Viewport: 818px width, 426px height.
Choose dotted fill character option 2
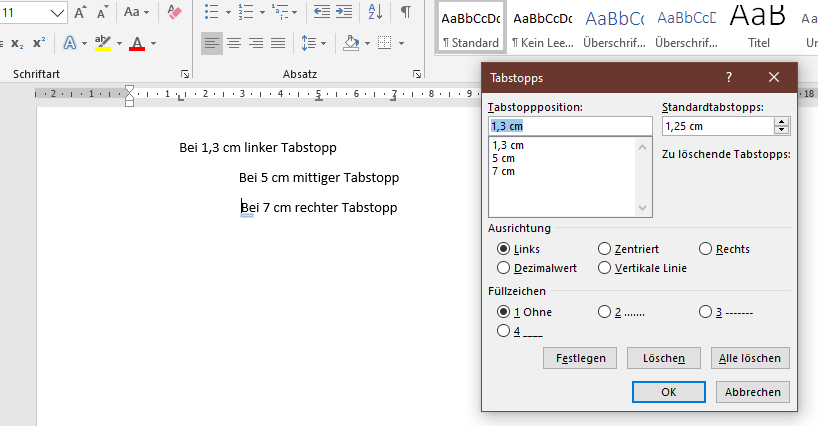point(604,312)
